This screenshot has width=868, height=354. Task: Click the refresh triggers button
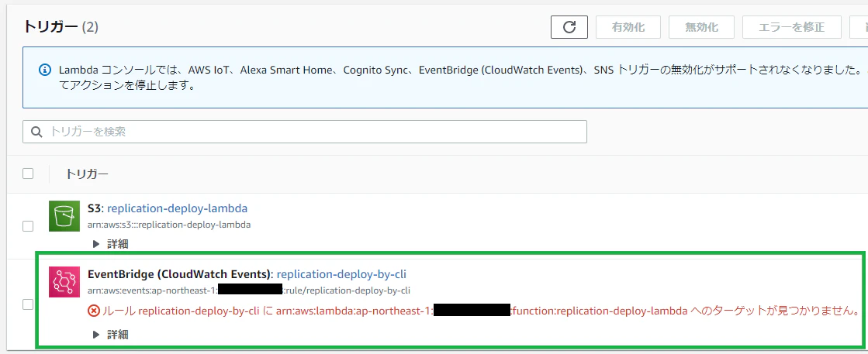[569, 27]
